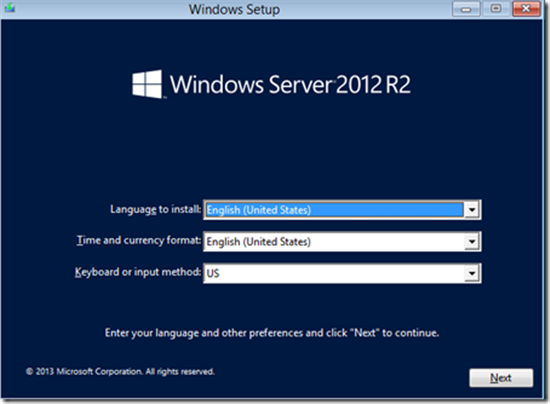This screenshot has height=404, width=550.
Task: Close the Windows Setup window
Action: coord(526,9)
